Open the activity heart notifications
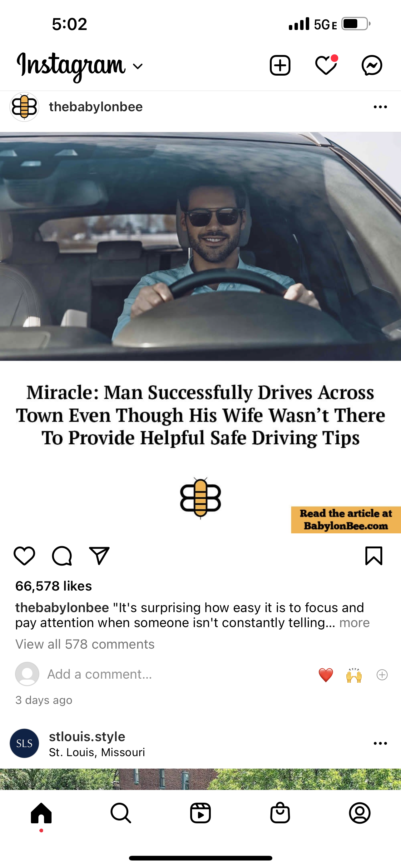 coord(326,65)
